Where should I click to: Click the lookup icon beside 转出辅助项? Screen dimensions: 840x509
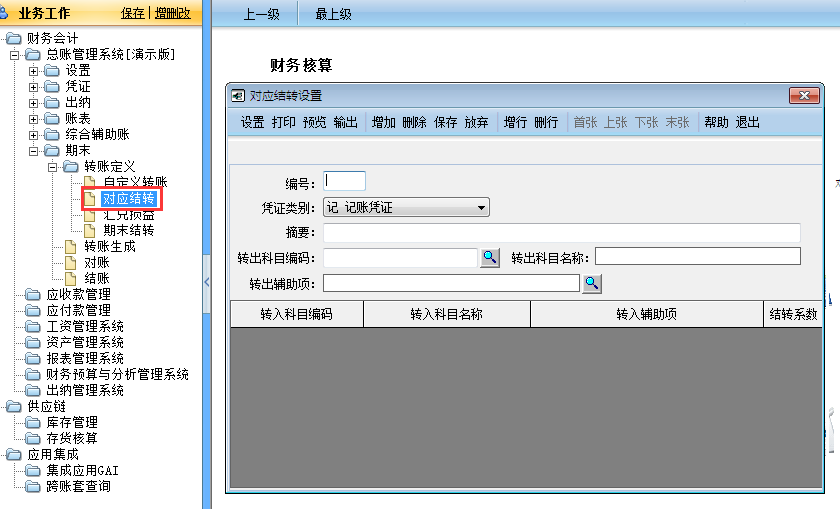(x=591, y=284)
